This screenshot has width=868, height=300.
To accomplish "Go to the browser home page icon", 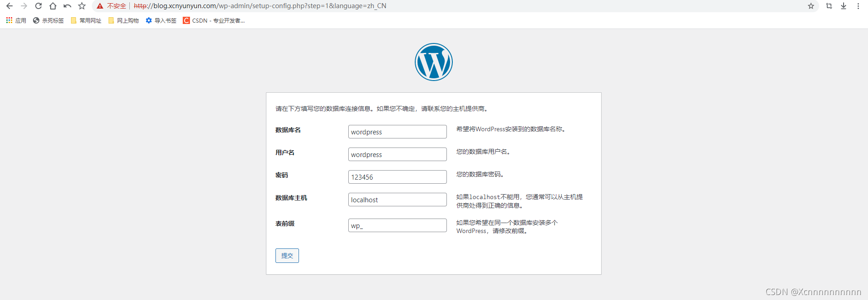I will [x=53, y=6].
